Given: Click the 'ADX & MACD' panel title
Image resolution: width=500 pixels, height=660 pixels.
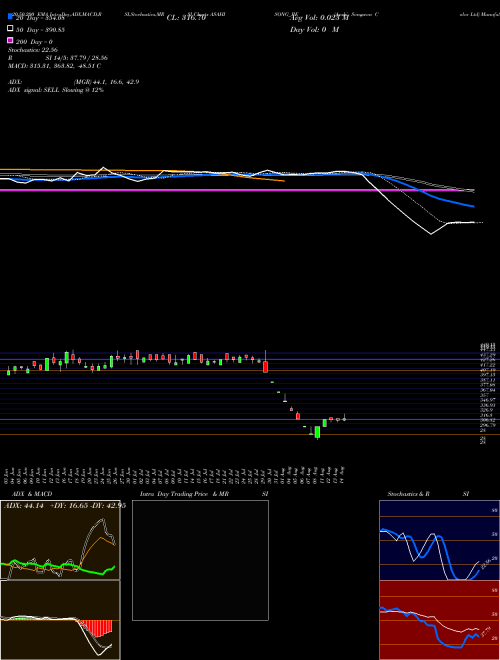Looking at the screenshot, I should click(32, 494).
